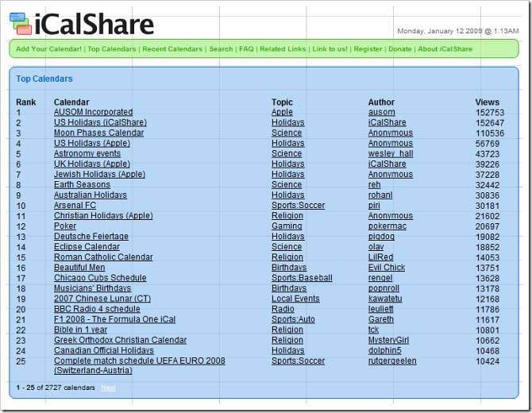532x413 pixels.
Task: Open author reh profile
Action: click(x=374, y=184)
